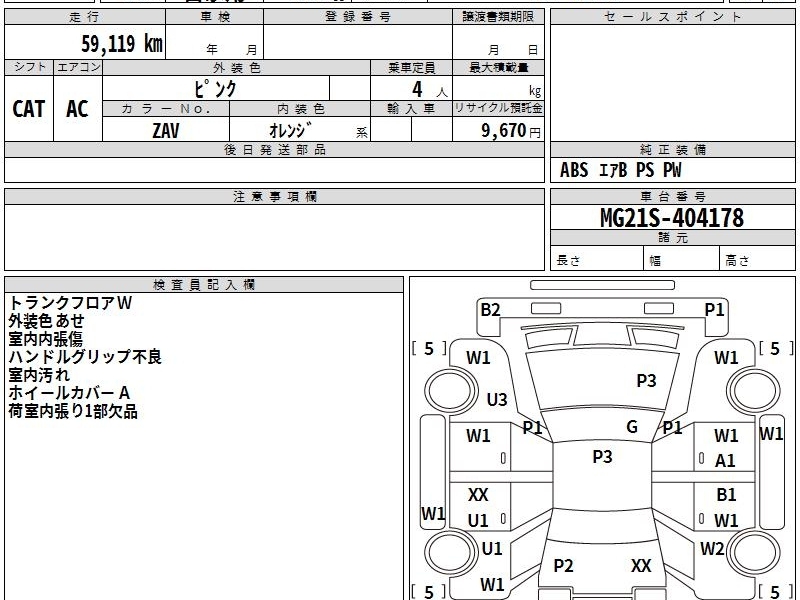800x600 pixels.
Task: Select the note ハンドルグリップ不良
Action: [x=85, y=357]
